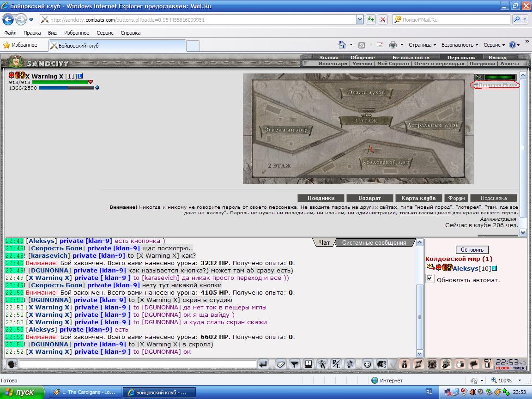Click the exit door icon in toolbar
Viewport: 532px width, 399px height.
pyautogui.click(x=488, y=364)
